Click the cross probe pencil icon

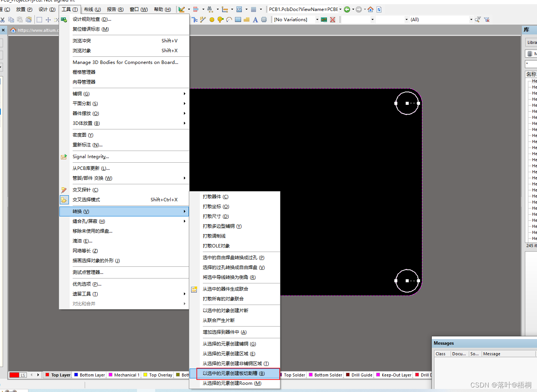point(64,190)
